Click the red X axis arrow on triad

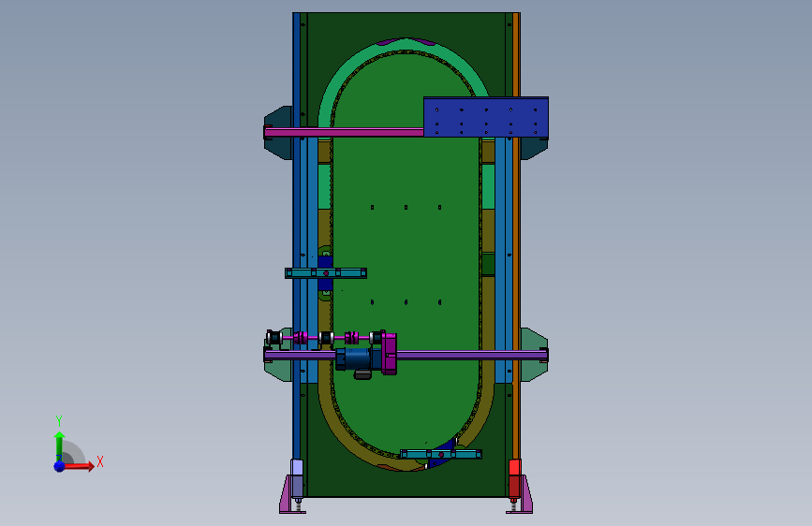pos(81,466)
